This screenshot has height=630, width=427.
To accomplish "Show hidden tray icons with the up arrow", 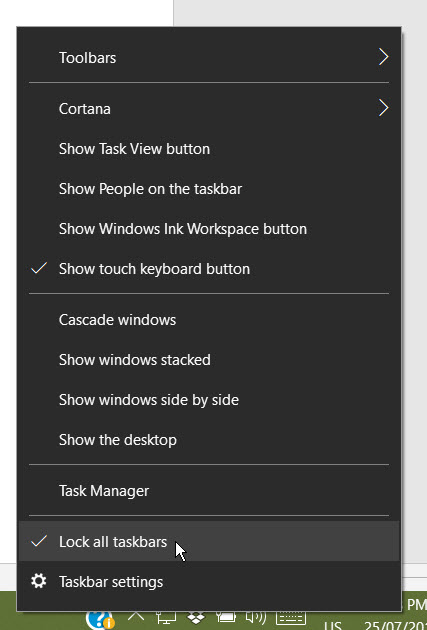I will click(x=136, y=616).
